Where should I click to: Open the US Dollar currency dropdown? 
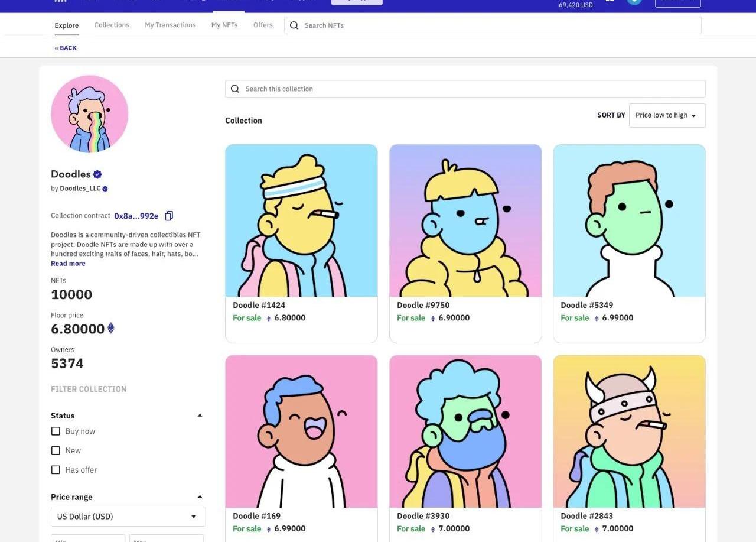pyautogui.click(x=128, y=517)
